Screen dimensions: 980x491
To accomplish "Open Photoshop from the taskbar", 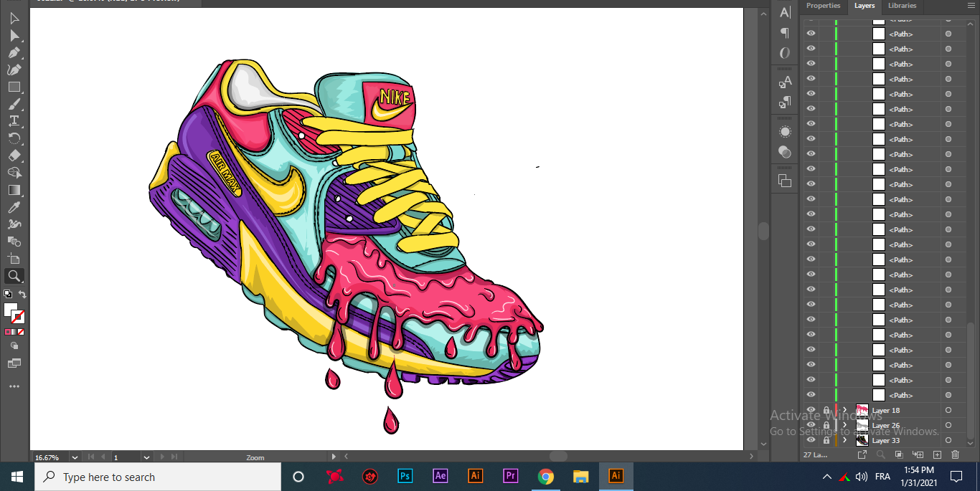I will point(405,476).
